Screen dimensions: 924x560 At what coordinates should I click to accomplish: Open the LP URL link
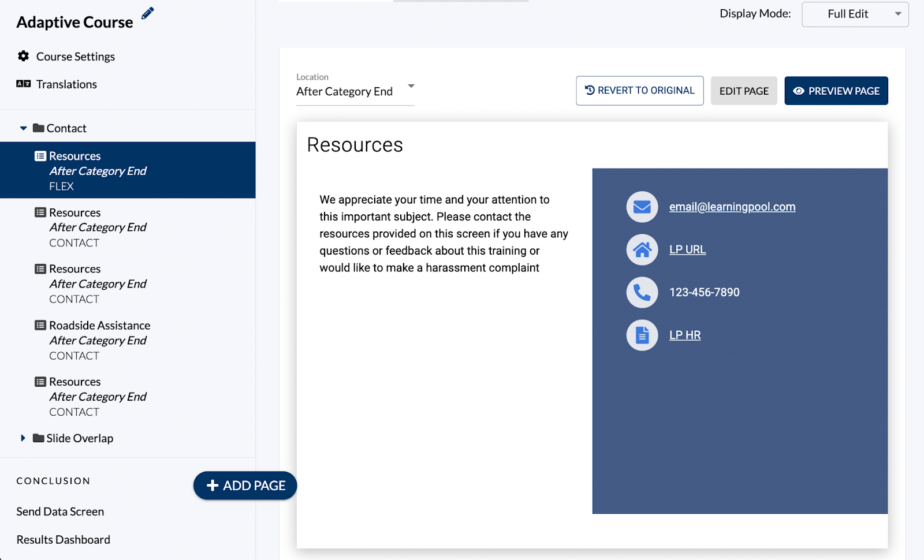(687, 249)
